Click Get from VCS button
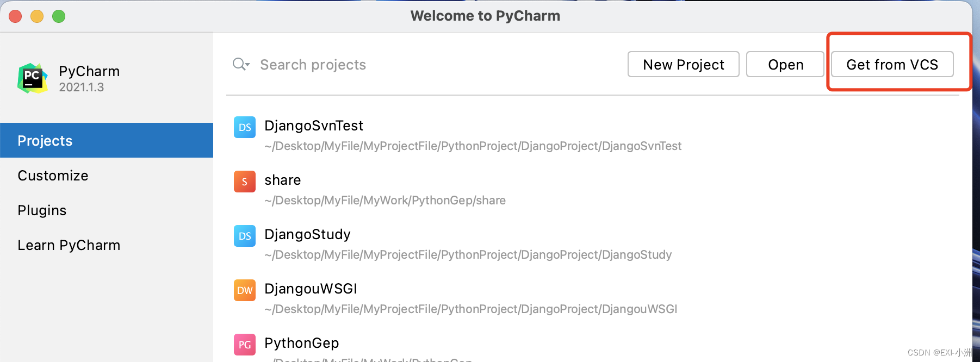980x362 pixels. (892, 64)
